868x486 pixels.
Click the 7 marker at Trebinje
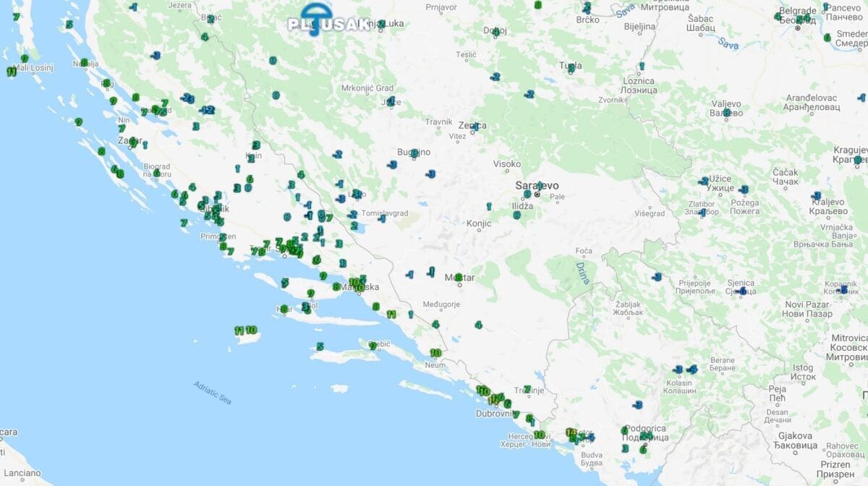coord(527,389)
